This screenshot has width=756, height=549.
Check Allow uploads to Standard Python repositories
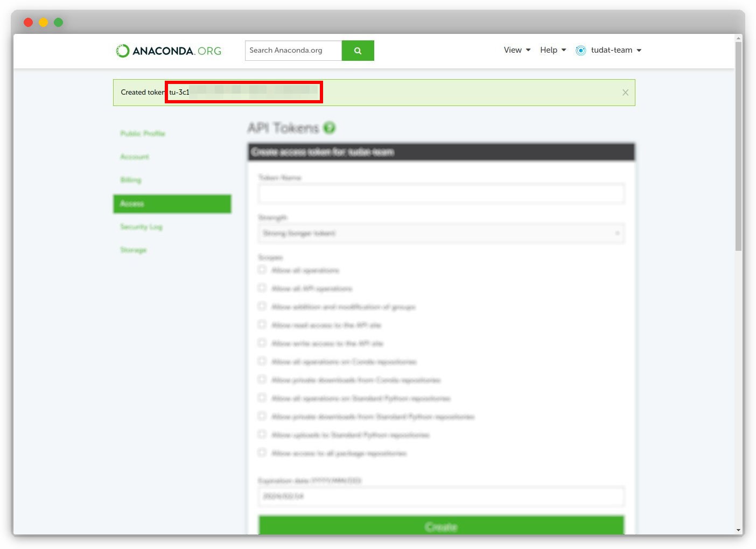point(262,434)
